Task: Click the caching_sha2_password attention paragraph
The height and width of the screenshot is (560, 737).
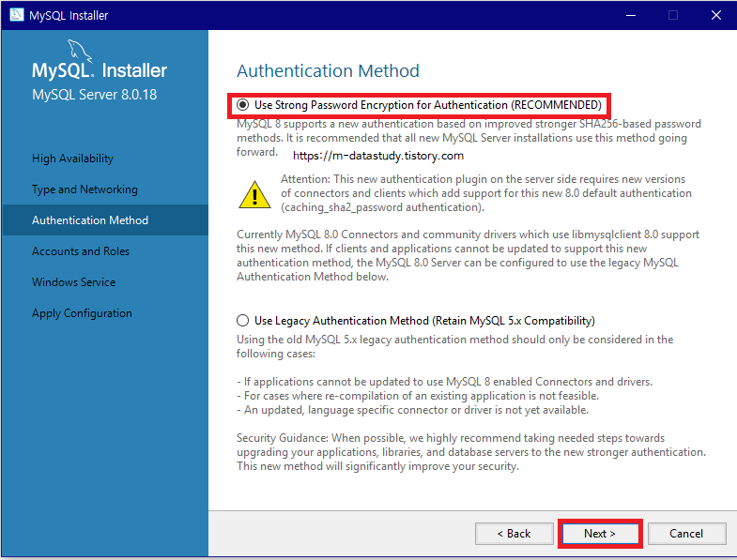Action: click(x=486, y=193)
